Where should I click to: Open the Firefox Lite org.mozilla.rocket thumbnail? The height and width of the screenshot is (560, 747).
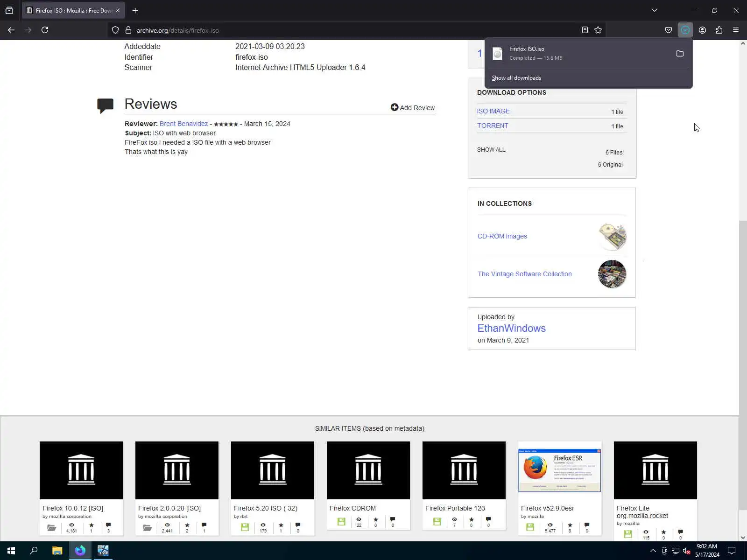point(655,470)
